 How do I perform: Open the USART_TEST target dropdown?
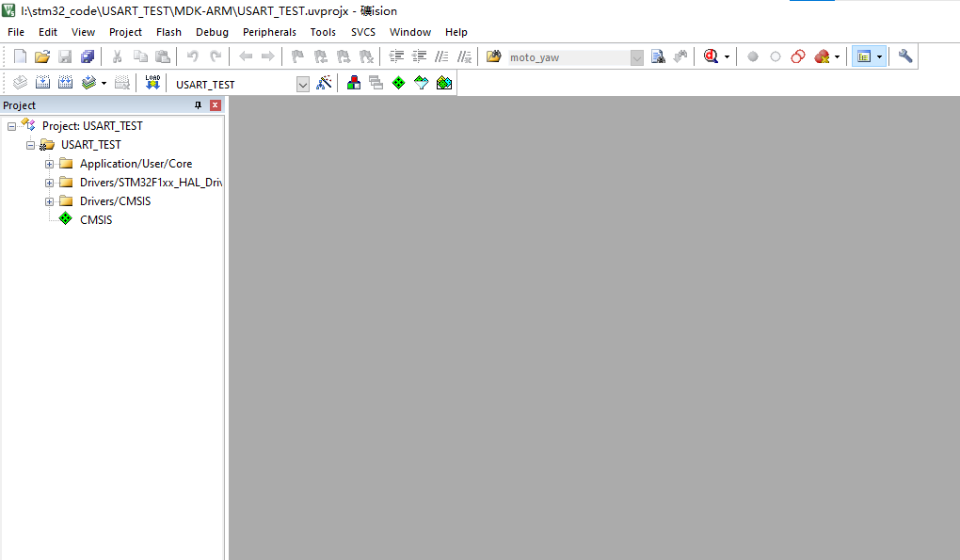click(x=302, y=85)
